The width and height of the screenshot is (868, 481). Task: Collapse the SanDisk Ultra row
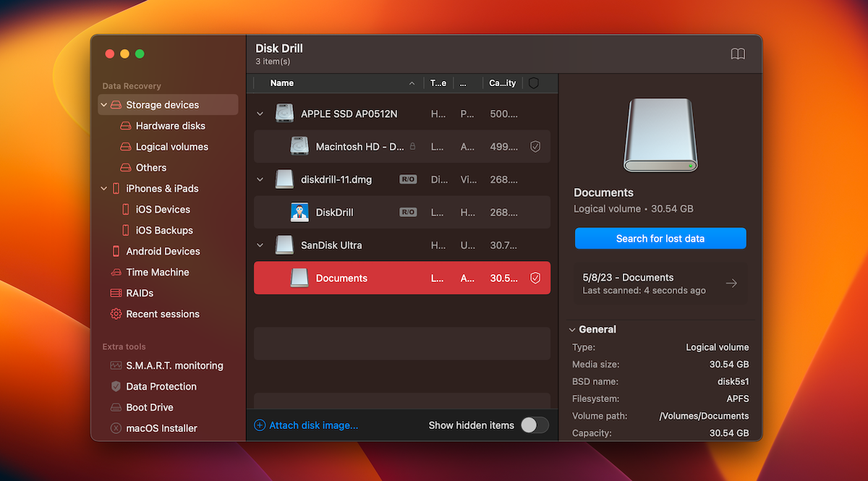[x=260, y=245]
